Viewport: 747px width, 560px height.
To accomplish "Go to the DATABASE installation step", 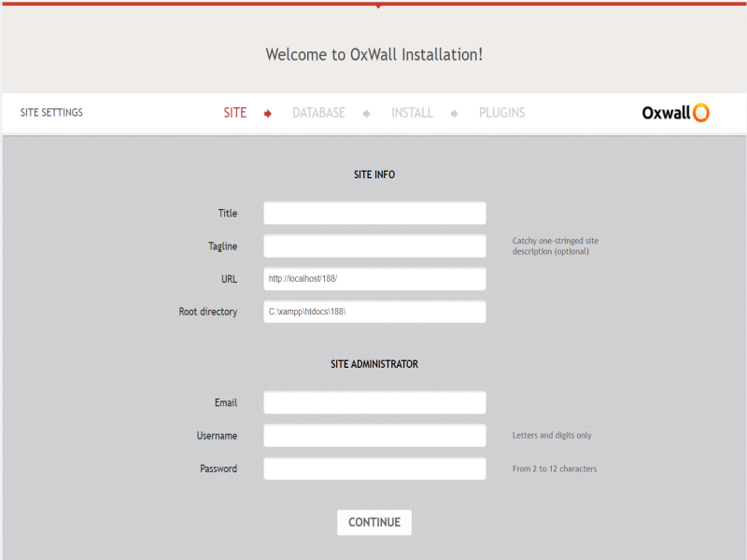I will (x=318, y=113).
